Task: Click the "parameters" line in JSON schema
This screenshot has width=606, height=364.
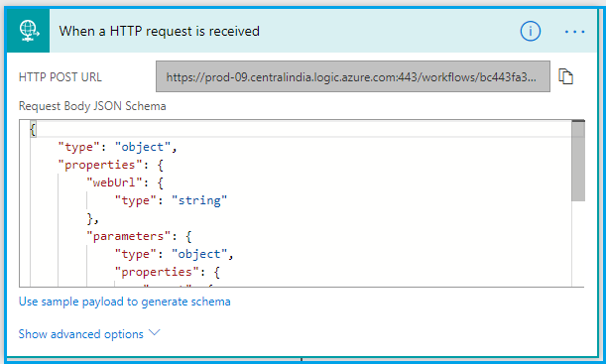Action: pyautogui.click(x=139, y=236)
